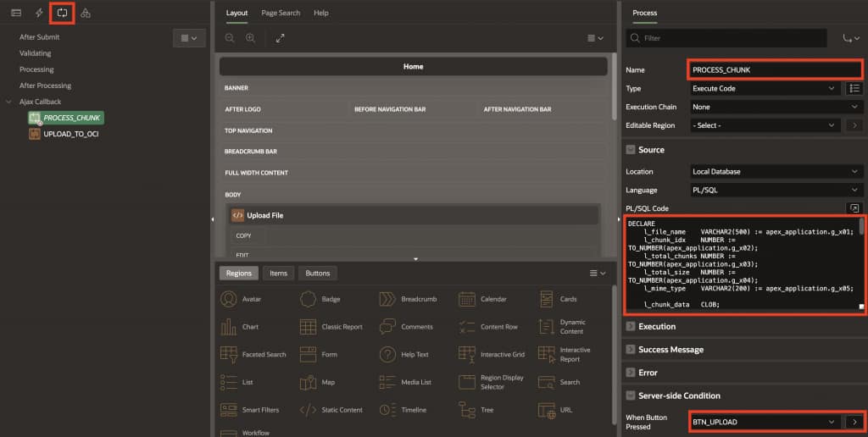Open the Type dropdown showing Execute Code
Image resolution: width=868 pixels, height=437 pixels.
pos(764,88)
